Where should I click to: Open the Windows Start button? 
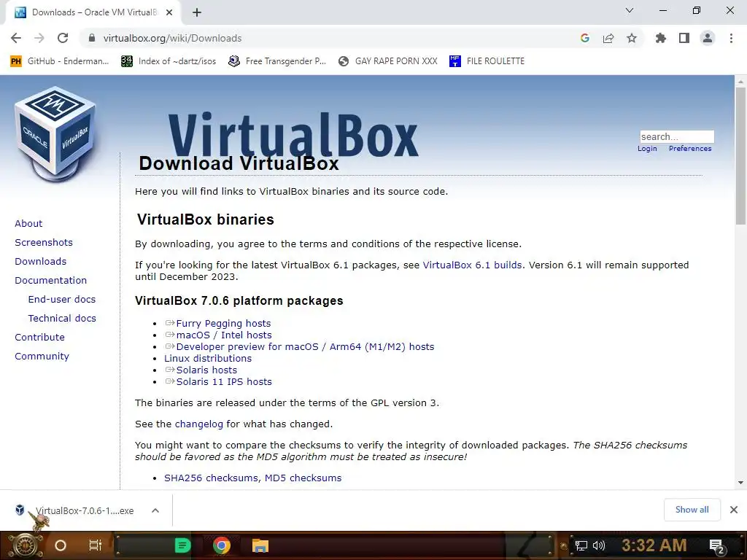coord(24,545)
